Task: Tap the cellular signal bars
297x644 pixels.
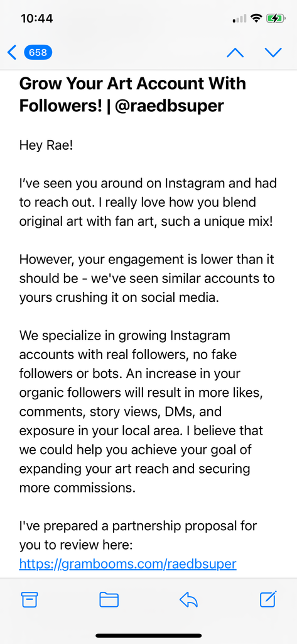Action: pos(240,18)
